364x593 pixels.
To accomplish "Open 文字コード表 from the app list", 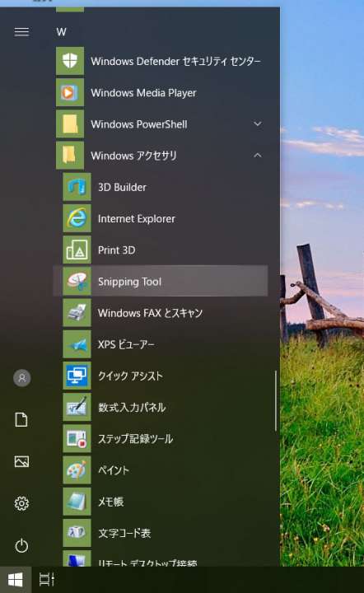I will pyautogui.click(x=124, y=533).
